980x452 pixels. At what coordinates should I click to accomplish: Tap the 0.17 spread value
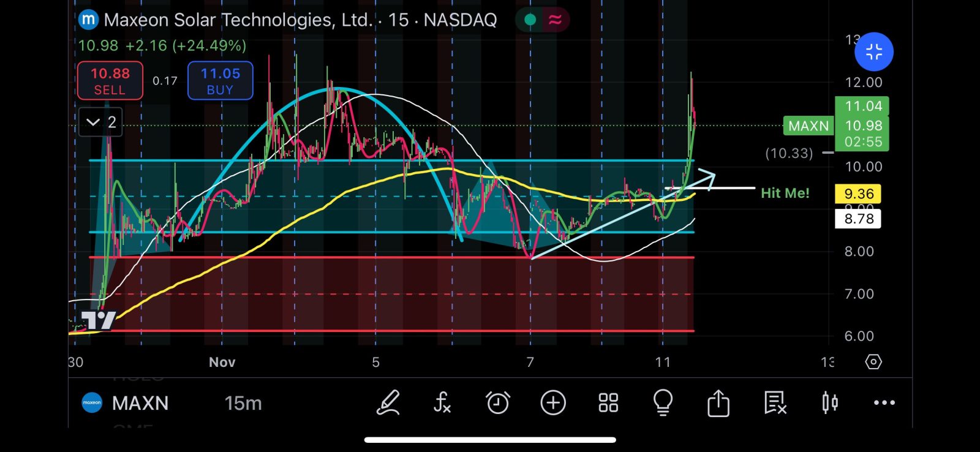tap(165, 81)
